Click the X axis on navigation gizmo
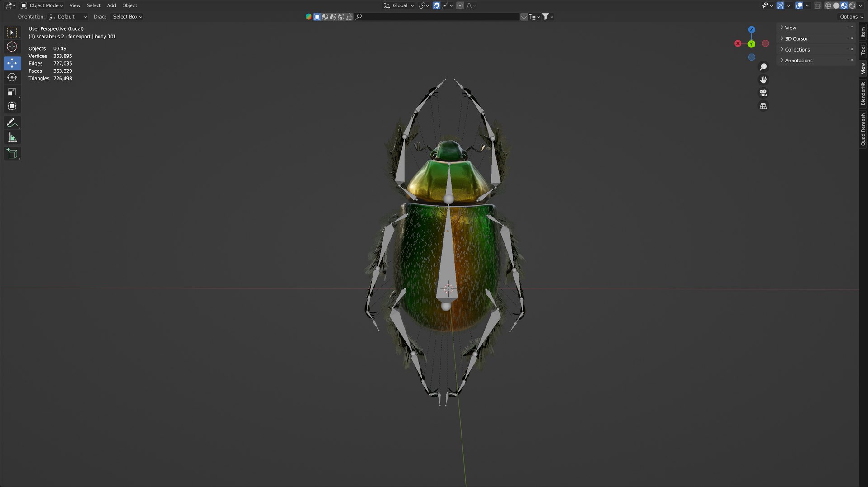The image size is (868, 487). (738, 43)
